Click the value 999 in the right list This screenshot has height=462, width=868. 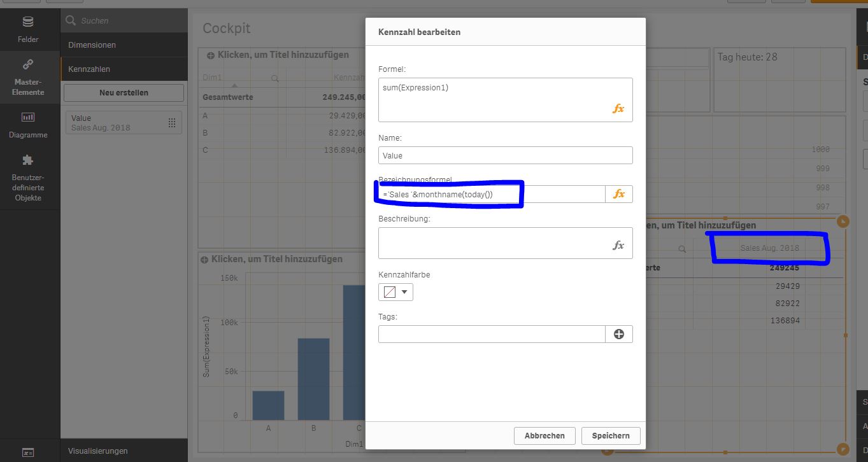click(823, 169)
